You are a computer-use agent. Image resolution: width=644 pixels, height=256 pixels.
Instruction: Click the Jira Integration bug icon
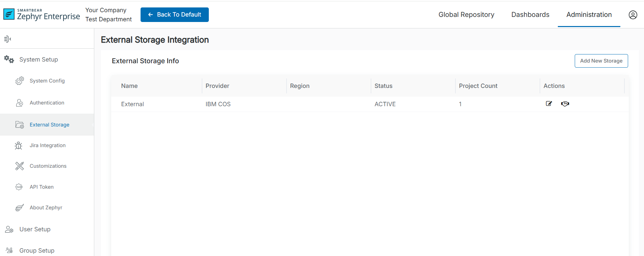19,145
